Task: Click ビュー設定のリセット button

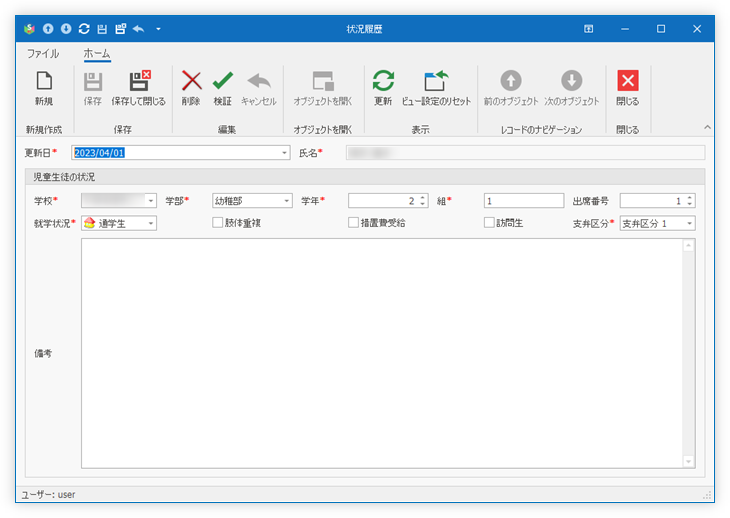Action: [x=436, y=88]
